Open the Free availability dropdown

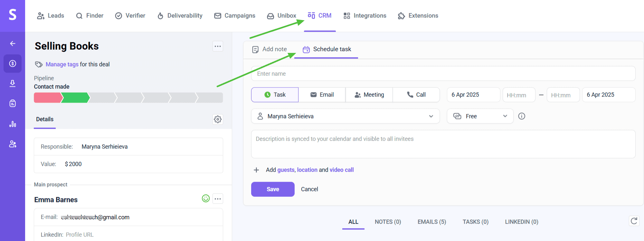click(x=480, y=116)
